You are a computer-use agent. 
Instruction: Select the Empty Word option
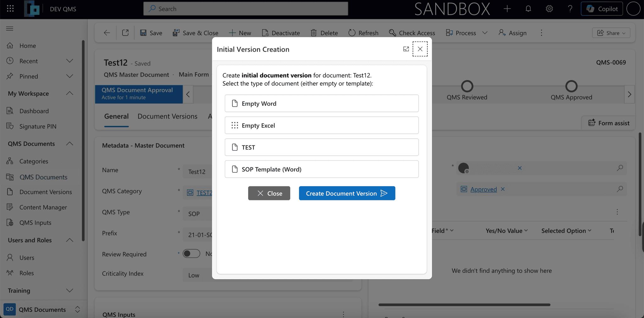[x=321, y=103]
